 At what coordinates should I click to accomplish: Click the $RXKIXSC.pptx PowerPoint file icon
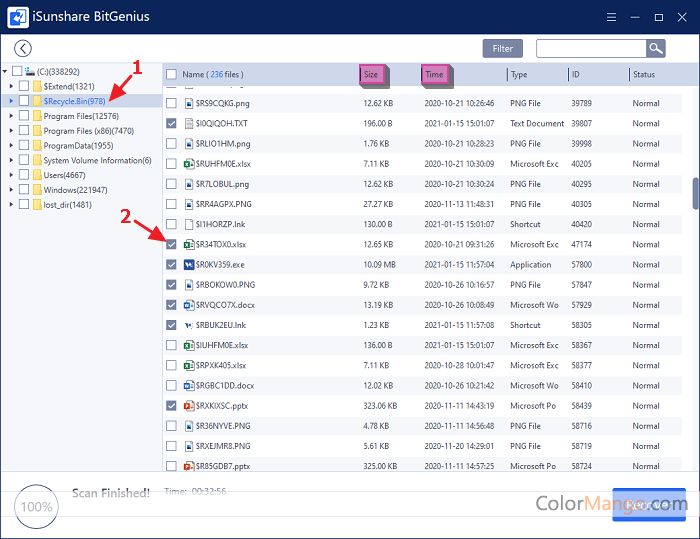[x=188, y=406]
